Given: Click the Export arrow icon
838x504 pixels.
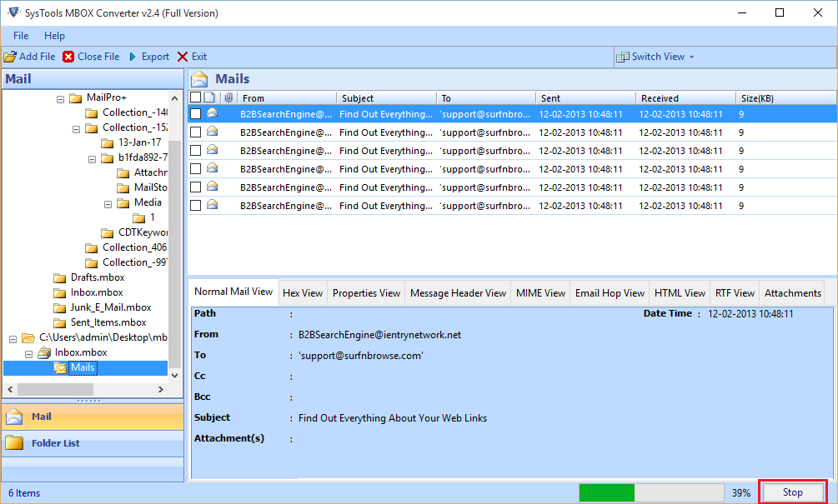Looking at the screenshot, I should click(x=133, y=57).
